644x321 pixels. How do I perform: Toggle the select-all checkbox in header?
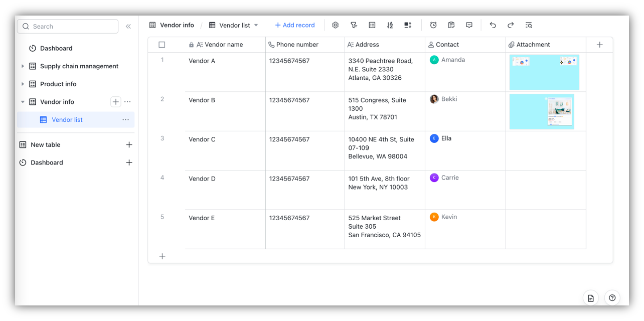(162, 45)
